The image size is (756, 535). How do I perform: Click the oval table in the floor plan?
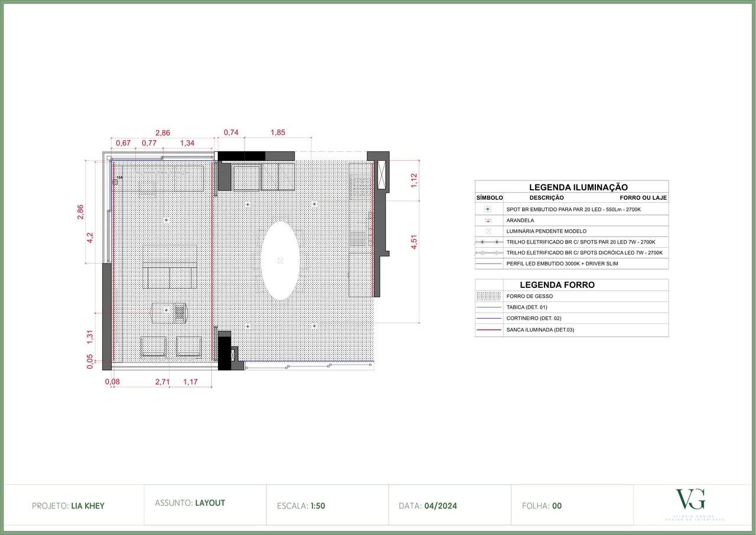tap(280, 261)
